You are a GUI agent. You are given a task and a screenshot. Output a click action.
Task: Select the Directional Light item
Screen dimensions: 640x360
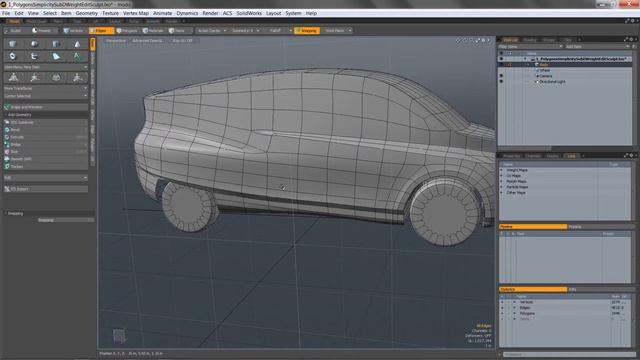coord(551,82)
